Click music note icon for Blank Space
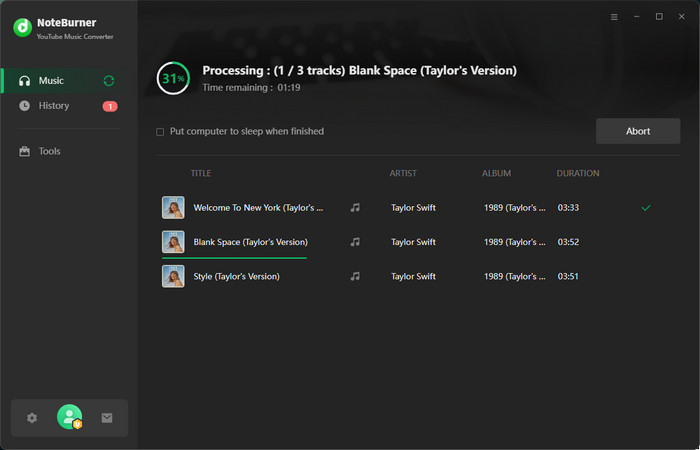Image resolution: width=700 pixels, height=450 pixels. click(355, 242)
